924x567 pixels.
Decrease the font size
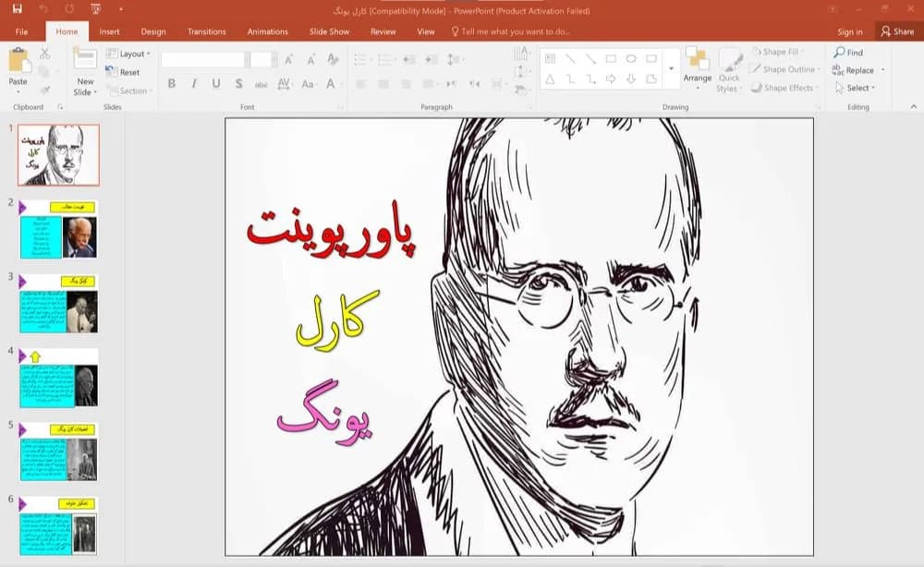point(310,59)
